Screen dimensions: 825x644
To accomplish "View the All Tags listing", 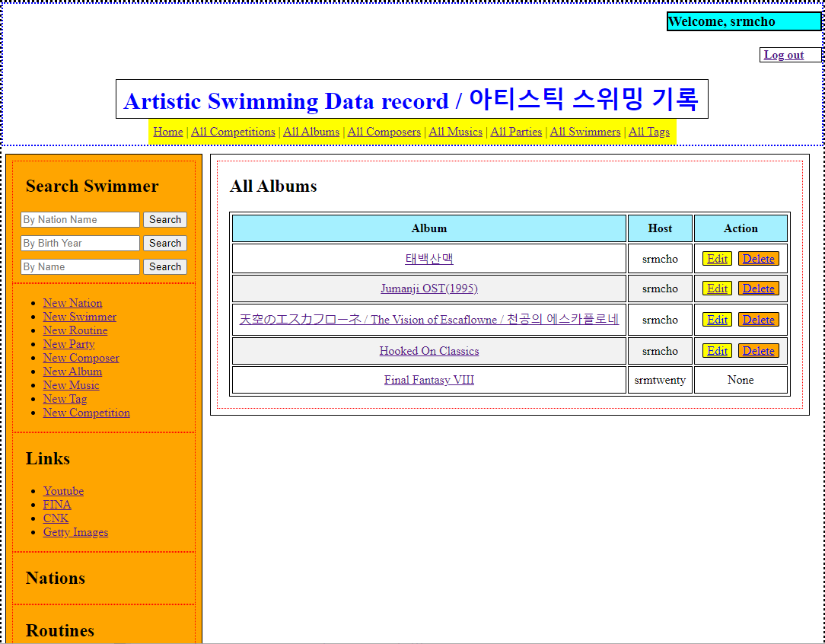I will click(648, 132).
